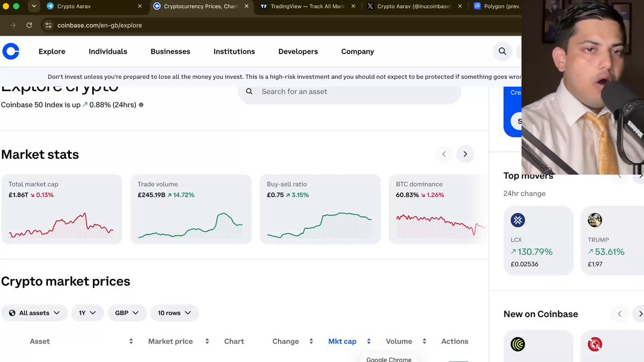
Task: View site information icon in address bar
Action: [48, 25]
